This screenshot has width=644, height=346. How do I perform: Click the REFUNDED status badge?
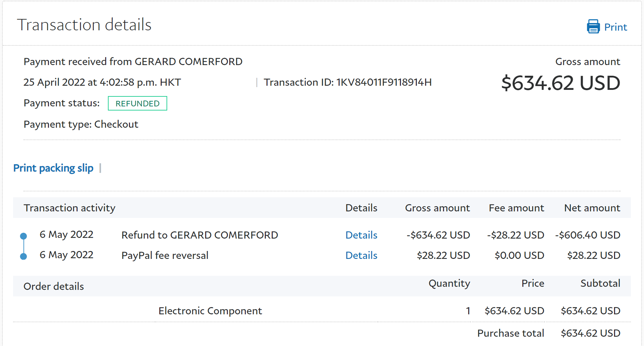(137, 103)
